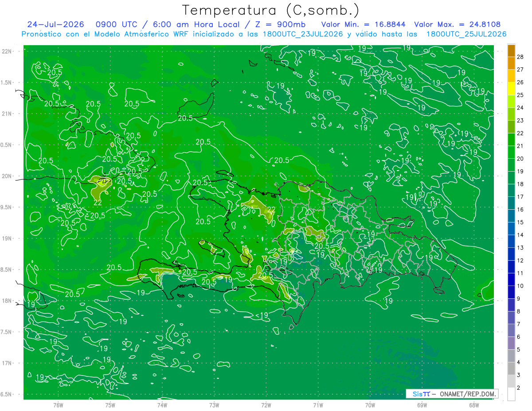Click longitude axis label "71W"
Image resolution: width=532 pixels, height=411 pixels.
(x=318, y=405)
